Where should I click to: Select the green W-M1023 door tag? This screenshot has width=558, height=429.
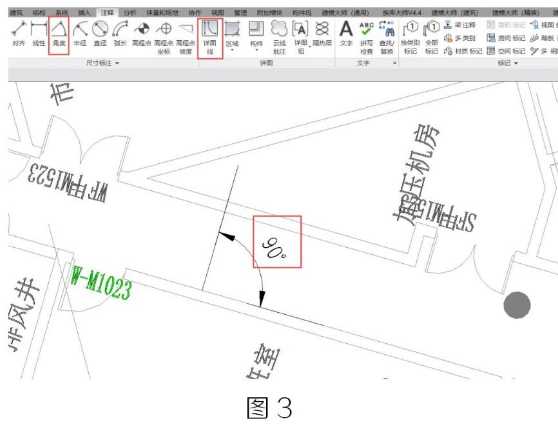tap(101, 283)
